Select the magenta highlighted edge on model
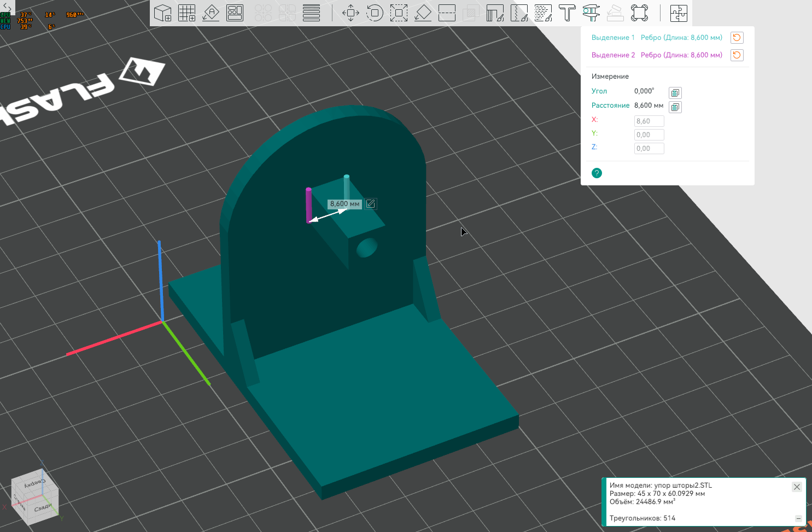The height and width of the screenshot is (532, 812). (x=308, y=205)
